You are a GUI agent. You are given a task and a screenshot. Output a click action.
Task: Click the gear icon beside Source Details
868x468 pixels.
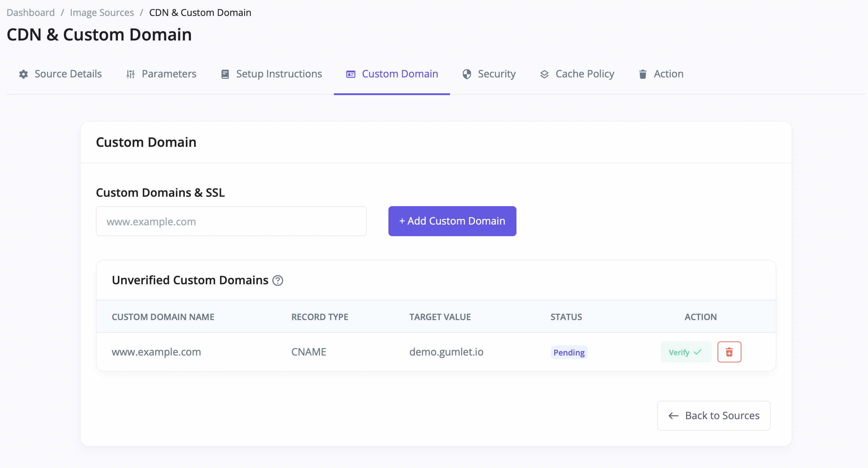click(24, 74)
